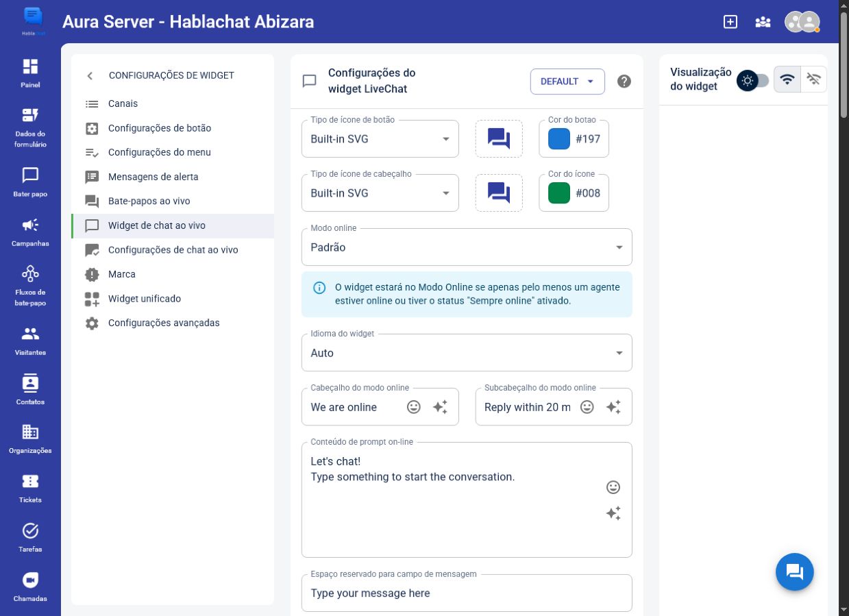Open Configurações do menu item
849x616 pixels.
tap(173, 152)
